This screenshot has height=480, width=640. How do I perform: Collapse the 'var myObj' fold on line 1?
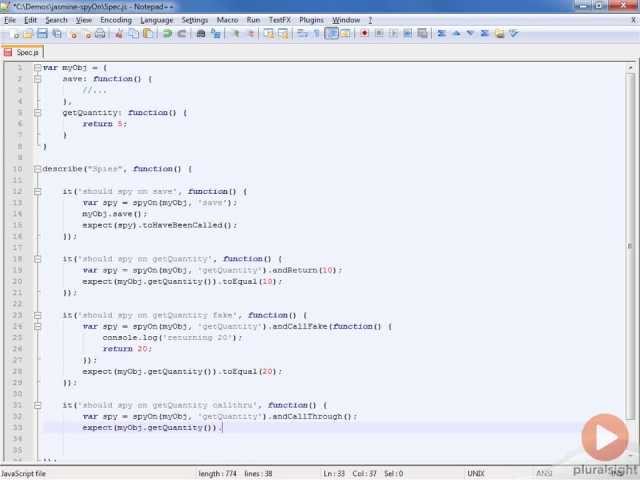[x=38, y=68]
